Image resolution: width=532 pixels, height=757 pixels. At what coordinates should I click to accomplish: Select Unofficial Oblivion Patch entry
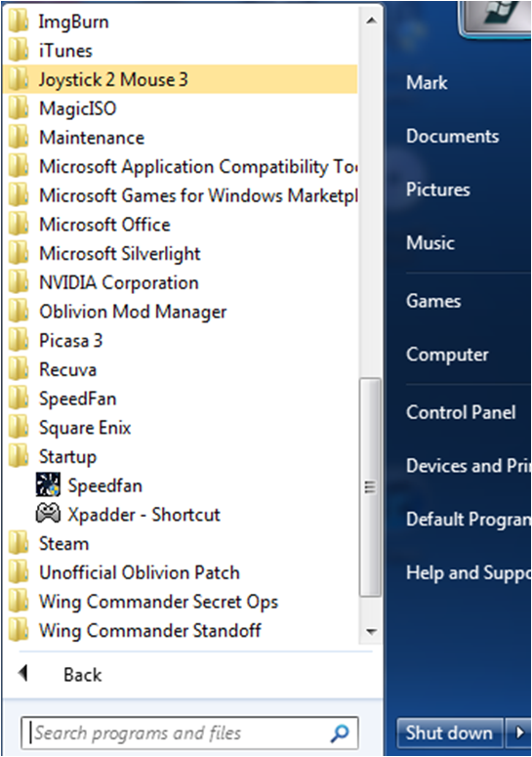pyautogui.click(x=180, y=571)
